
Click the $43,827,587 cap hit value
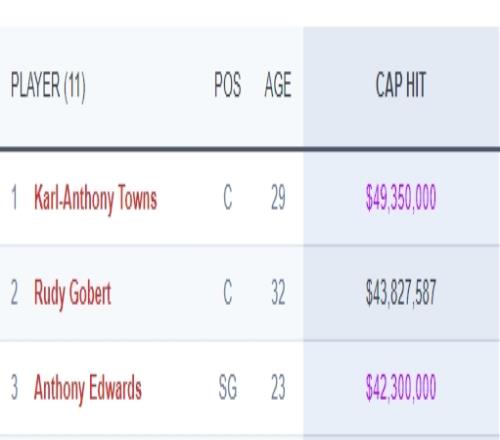(x=401, y=293)
